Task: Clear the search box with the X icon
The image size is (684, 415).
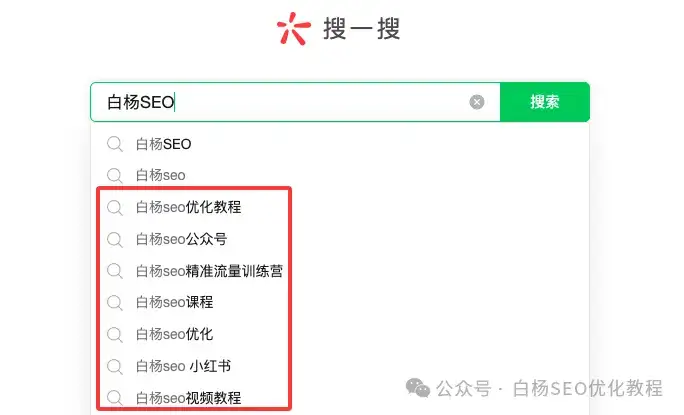Action: (477, 102)
